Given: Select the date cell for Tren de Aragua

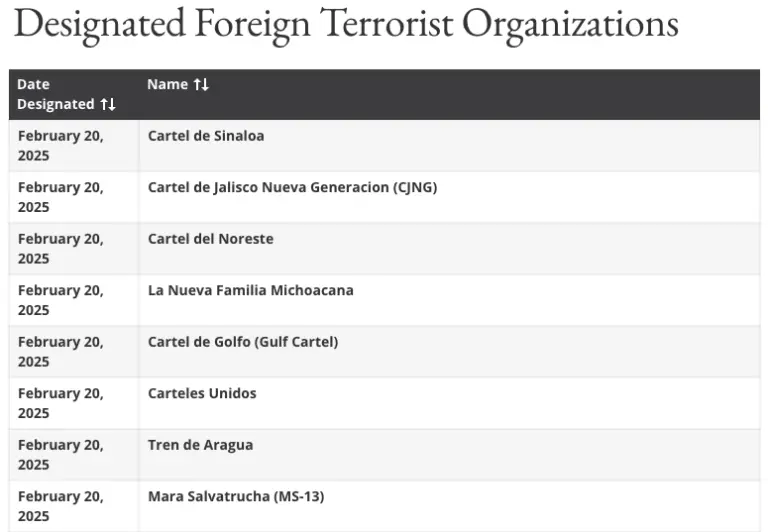Looking at the screenshot, I should 61,455.
